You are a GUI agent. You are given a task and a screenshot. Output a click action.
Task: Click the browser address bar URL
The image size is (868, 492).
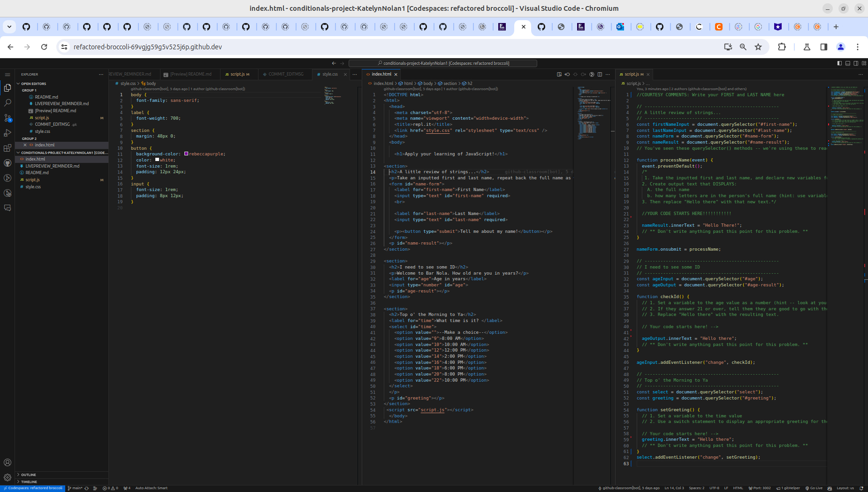pyautogui.click(x=147, y=47)
